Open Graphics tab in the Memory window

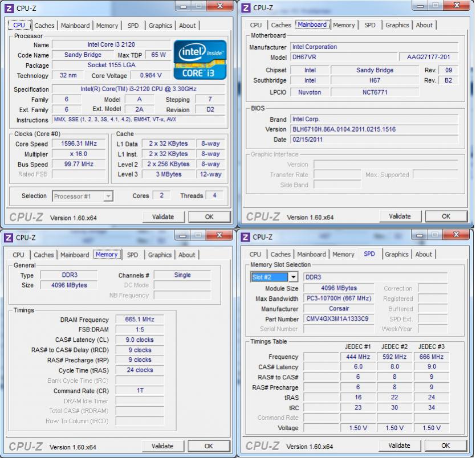160,255
